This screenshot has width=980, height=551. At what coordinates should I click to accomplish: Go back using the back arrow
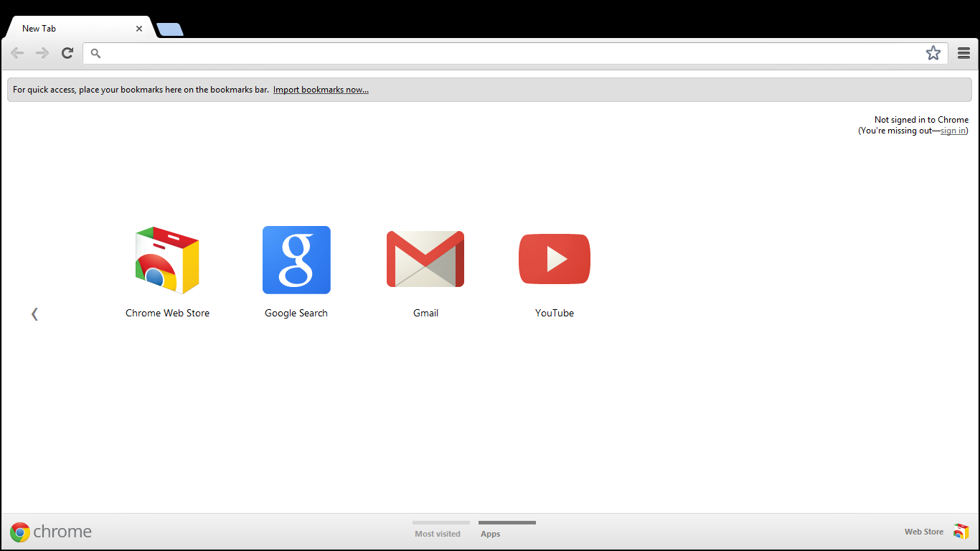(x=17, y=53)
